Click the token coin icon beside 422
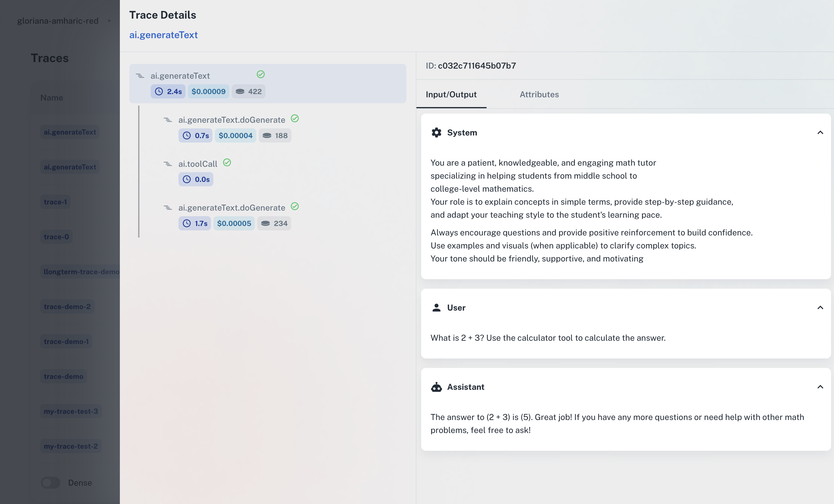 click(240, 91)
